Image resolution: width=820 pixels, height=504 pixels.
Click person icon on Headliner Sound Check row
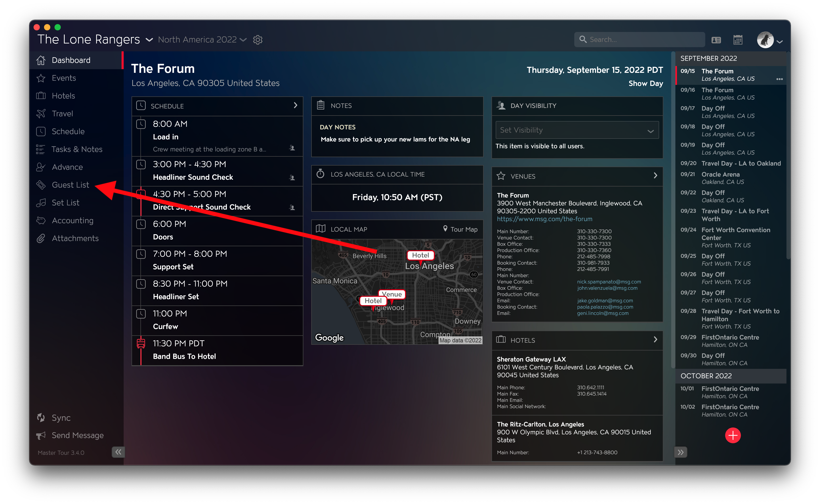(292, 178)
